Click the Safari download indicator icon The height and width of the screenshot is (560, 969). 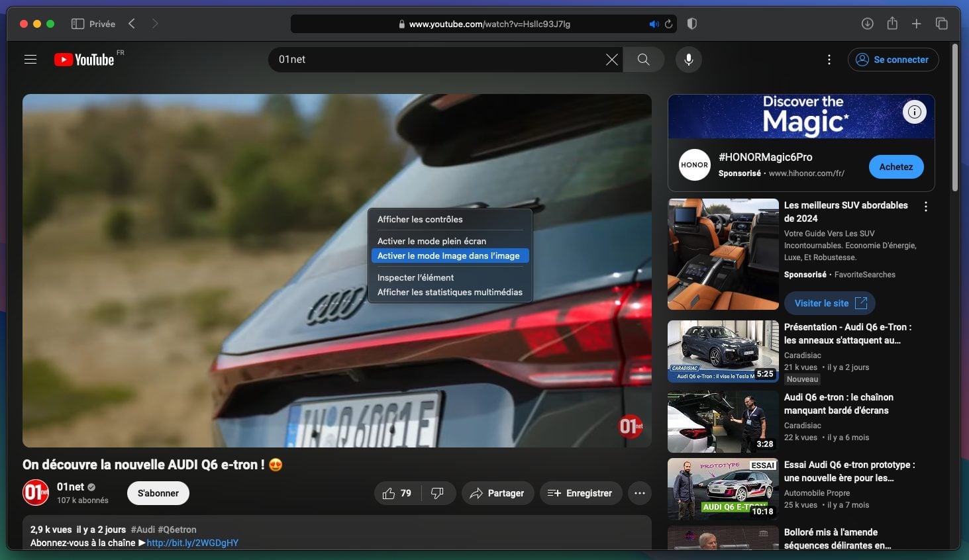pos(867,24)
